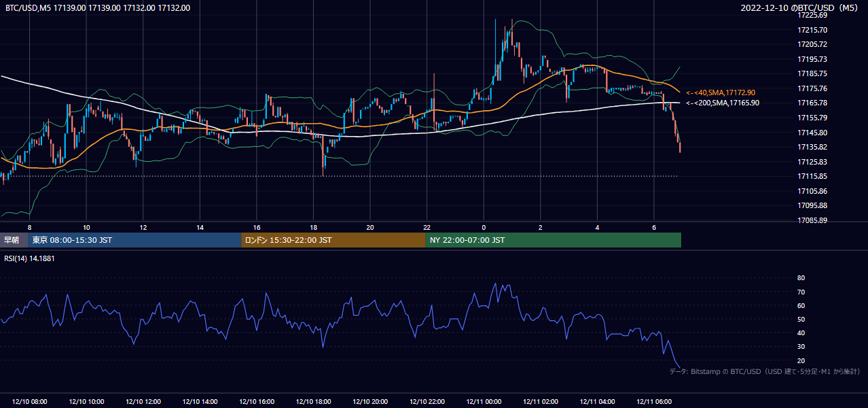Click the bottom date label 12/10 12:00
The image size is (868, 408).
click(x=143, y=402)
